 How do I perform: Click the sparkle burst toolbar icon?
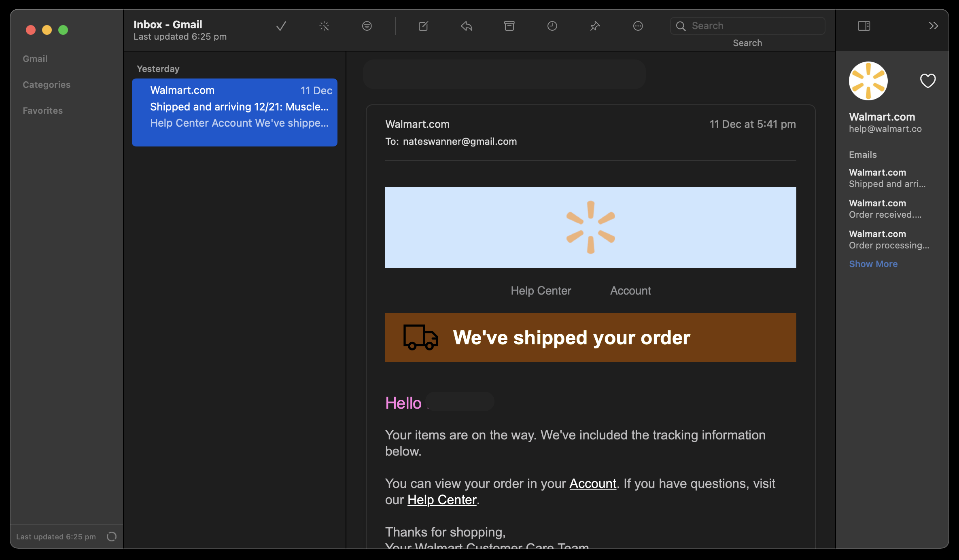(324, 26)
